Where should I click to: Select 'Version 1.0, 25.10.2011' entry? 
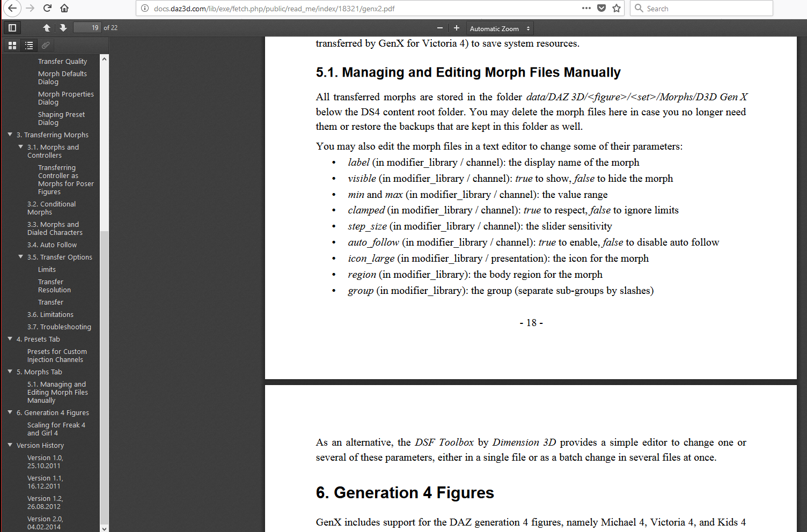[x=45, y=462]
